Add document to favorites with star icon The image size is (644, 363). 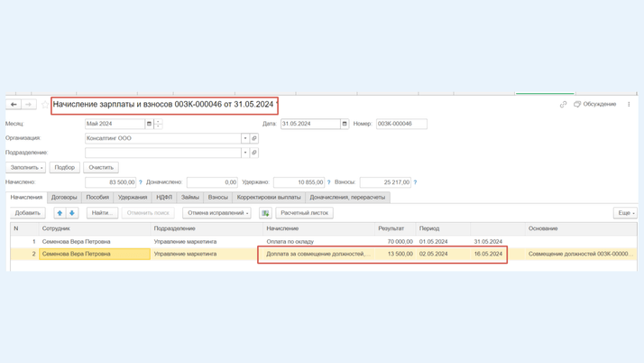tap(45, 105)
